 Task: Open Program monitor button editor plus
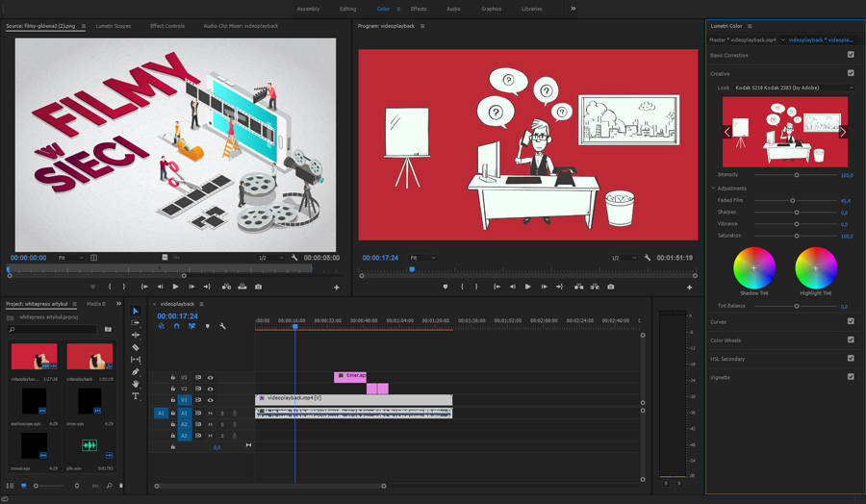point(689,287)
